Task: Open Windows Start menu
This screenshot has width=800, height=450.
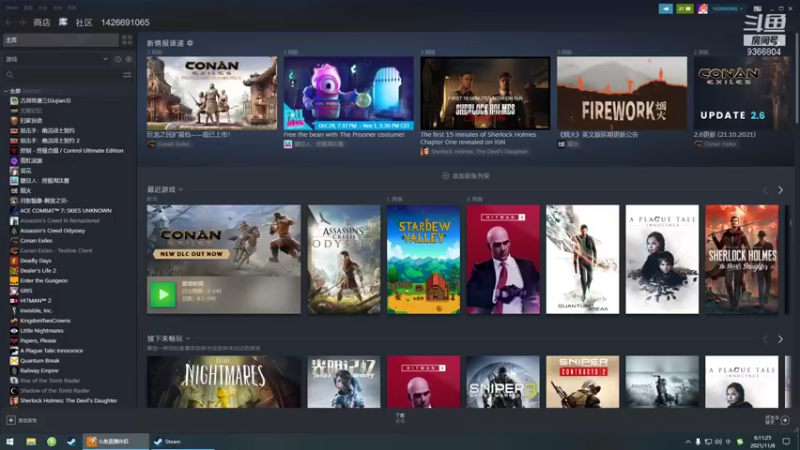Action: click(x=10, y=441)
